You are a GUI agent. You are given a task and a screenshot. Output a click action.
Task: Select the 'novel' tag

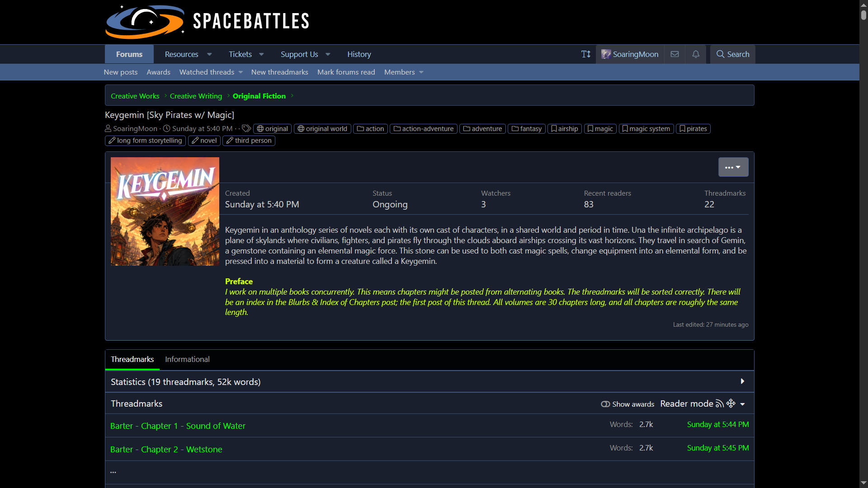(x=204, y=141)
